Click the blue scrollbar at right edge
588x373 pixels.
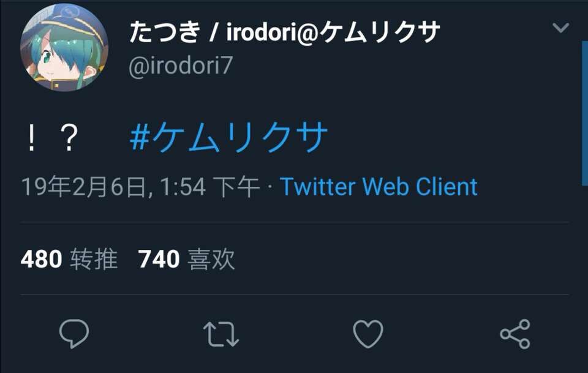(x=584, y=113)
